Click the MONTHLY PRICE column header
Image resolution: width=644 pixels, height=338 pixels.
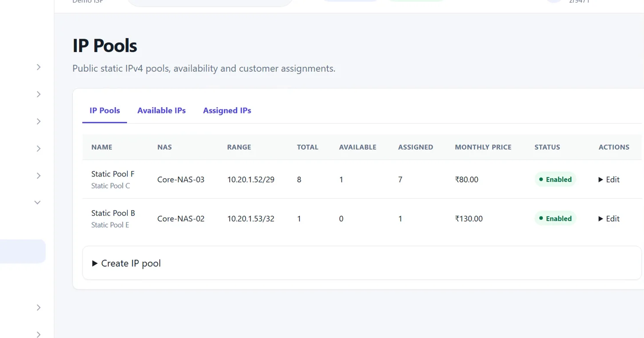pyautogui.click(x=483, y=147)
